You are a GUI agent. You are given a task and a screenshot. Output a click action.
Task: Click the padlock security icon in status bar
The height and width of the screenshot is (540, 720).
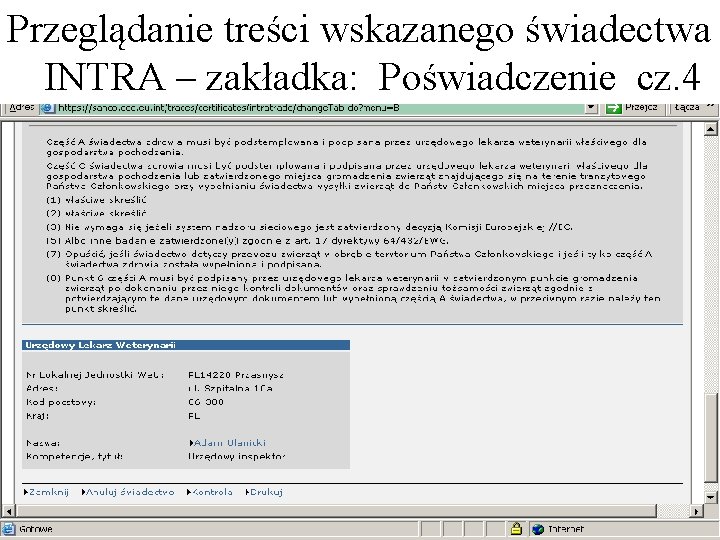pyautogui.click(x=516, y=529)
